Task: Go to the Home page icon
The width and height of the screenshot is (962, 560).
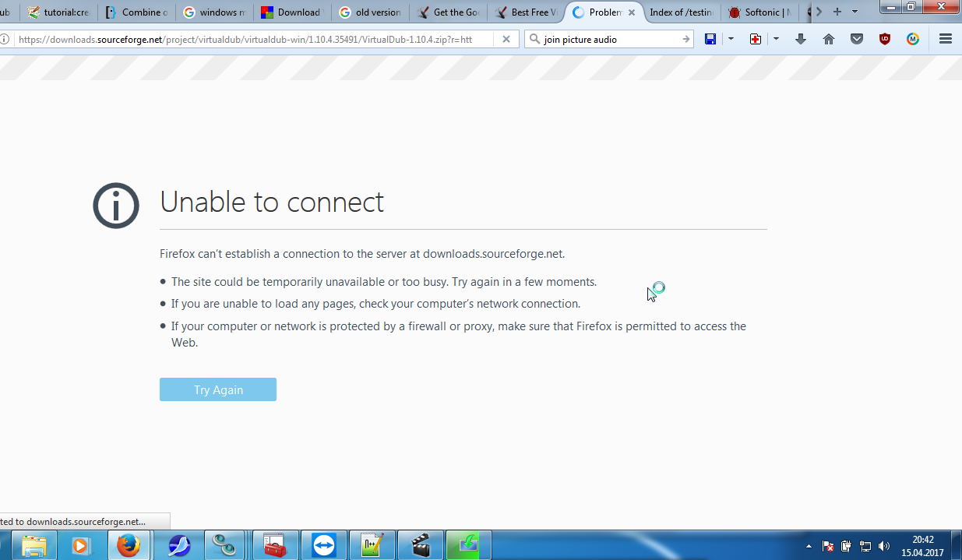Action: pos(829,39)
